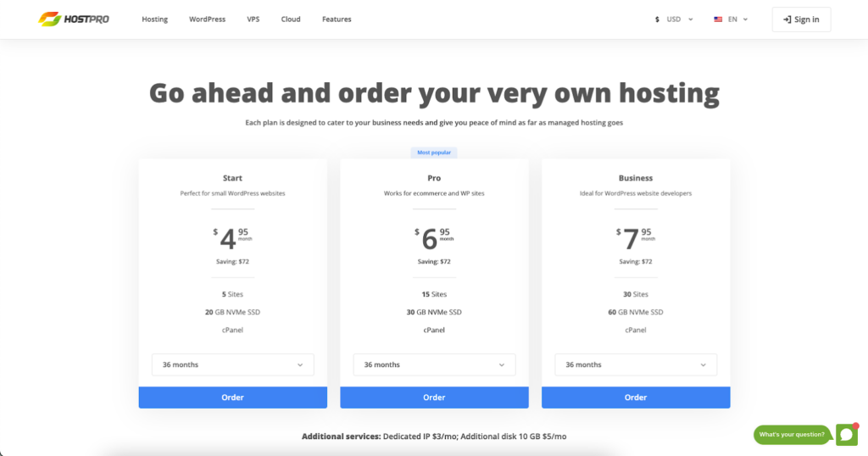Open the Start plan 36 months dropdown
The image size is (868, 456).
point(232,364)
